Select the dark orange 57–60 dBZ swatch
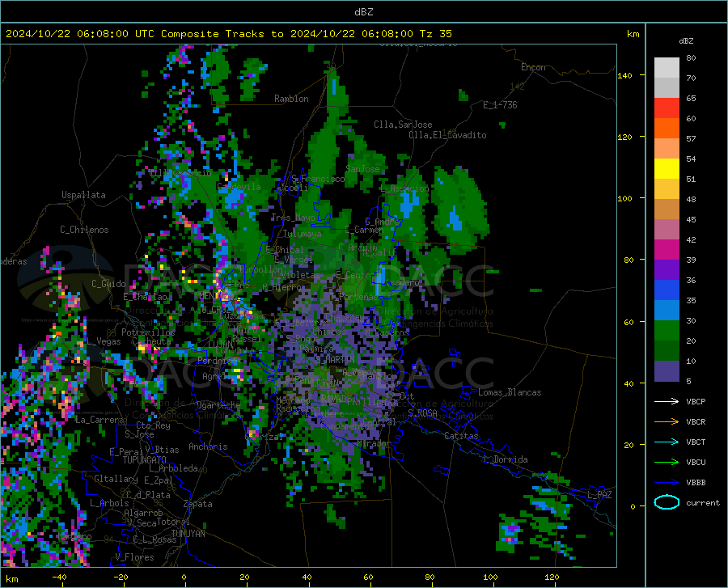Screen dimensions: 728x588 [667, 129]
